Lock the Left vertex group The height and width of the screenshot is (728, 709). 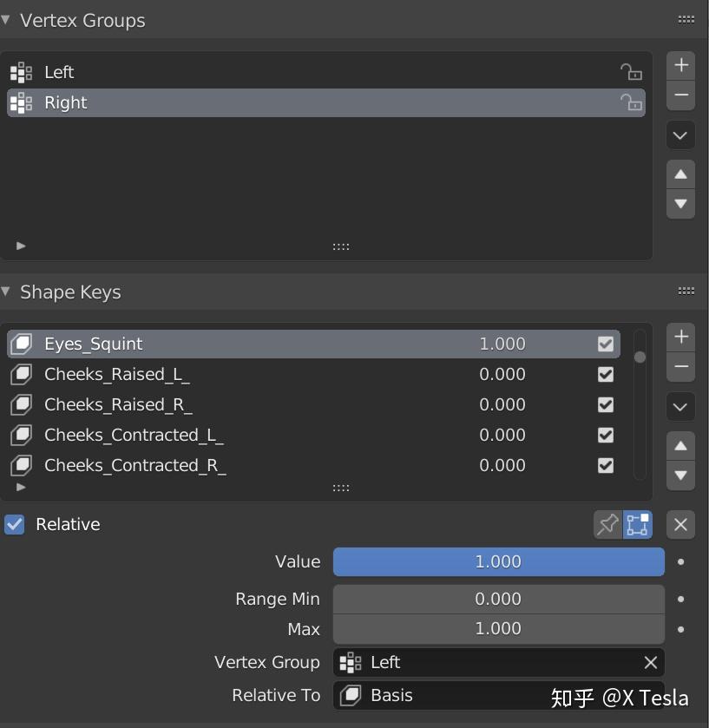pyautogui.click(x=633, y=73)
